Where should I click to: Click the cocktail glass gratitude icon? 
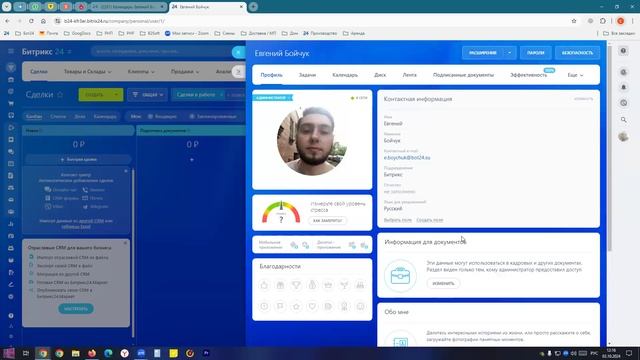coord(344,285)
